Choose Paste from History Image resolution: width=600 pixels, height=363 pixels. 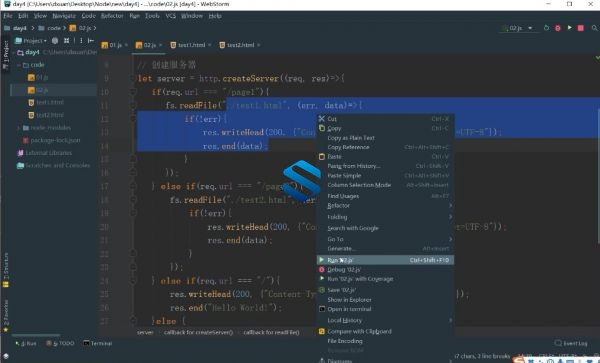pos(354,166)
